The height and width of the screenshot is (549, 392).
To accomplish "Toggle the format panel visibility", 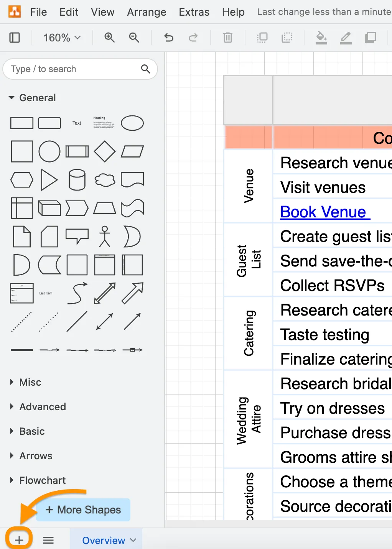I will coord(15,38).
